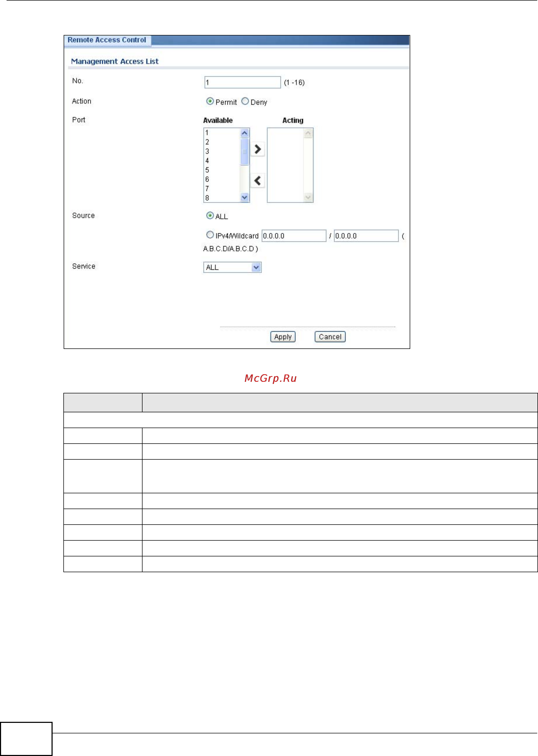Image resolution: width=538 pixels, height=756 pixels.
Task: Click the IPv4 source address field
Action: (294, 236)
